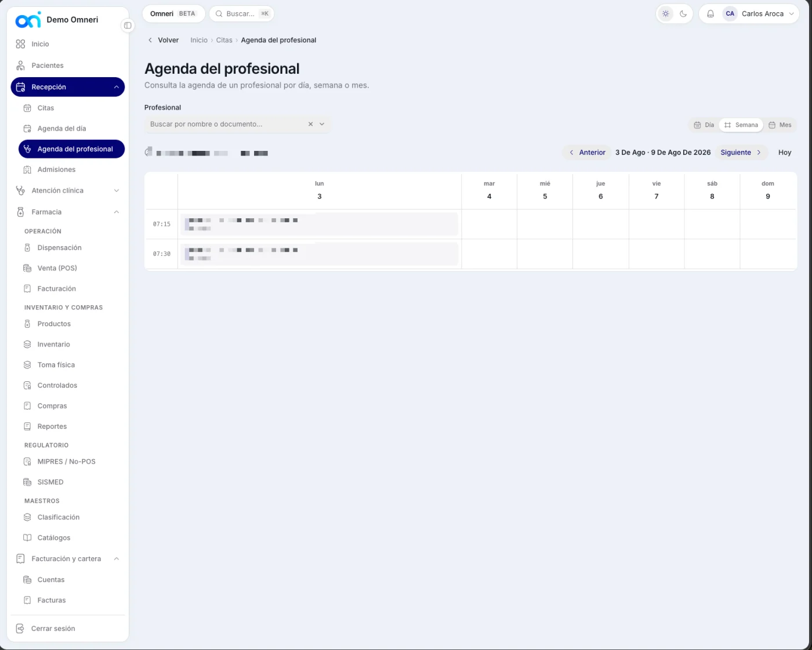This screenshot has height=650, width=812.
Task: Click the Cuentas coins icon
Action: [x=27, y=580]
